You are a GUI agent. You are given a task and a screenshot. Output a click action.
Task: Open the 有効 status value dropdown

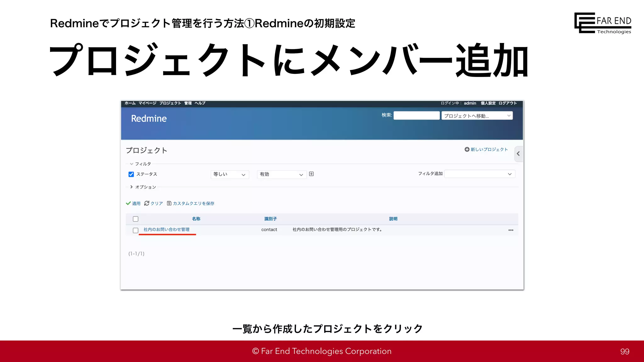click(x=282, y=174)
